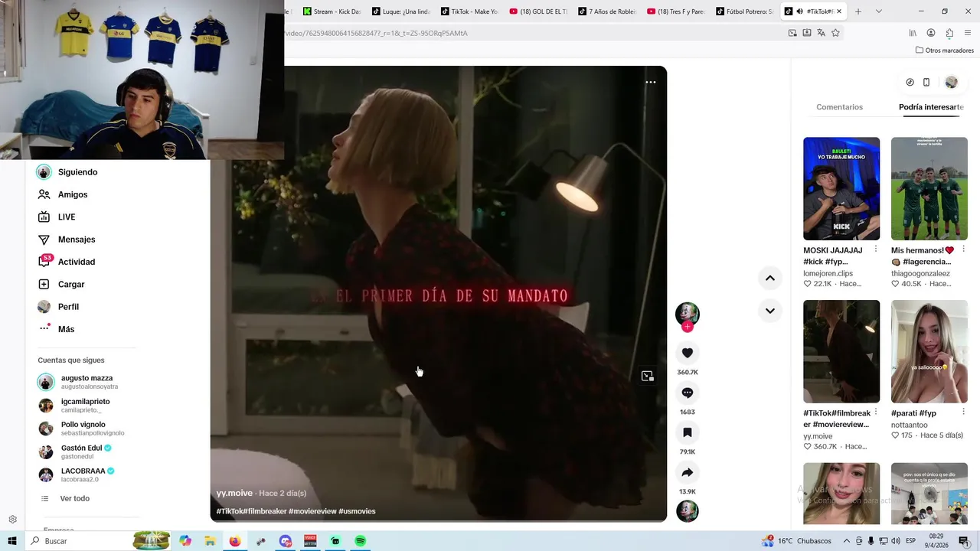This screenshot has height=551, width=980.
Task: Go to previous video with up arrow
Action: click(x=770, y=278)
